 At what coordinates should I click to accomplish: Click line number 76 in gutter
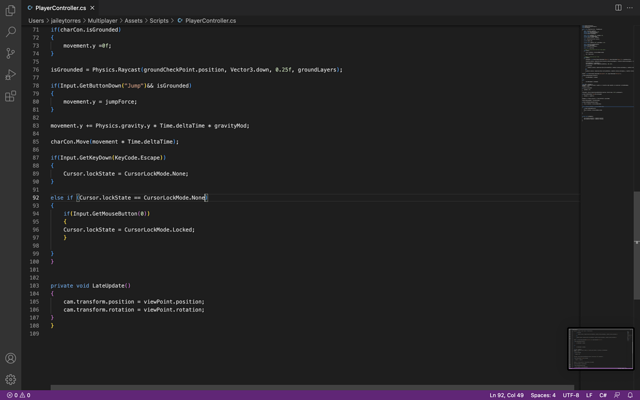36,70
